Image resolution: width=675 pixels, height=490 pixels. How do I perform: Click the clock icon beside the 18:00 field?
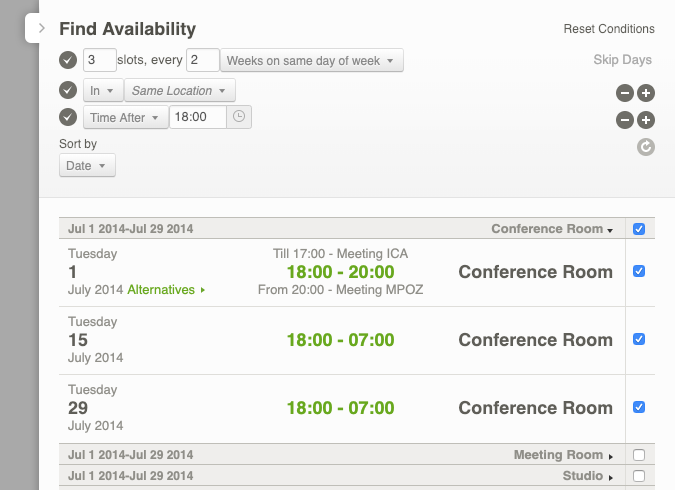coord(240,117)
